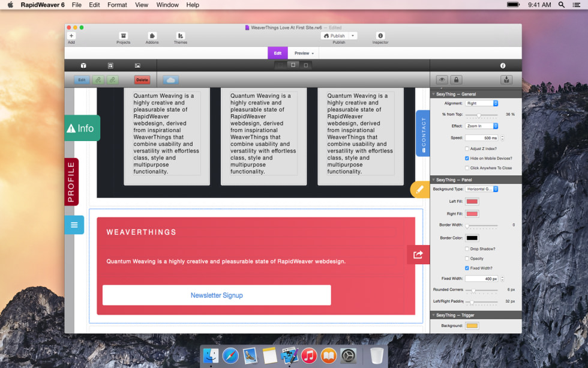Image resolution: width=588 pixels, height=368 pixels.
Task: Open the black Border Color swatch
Action: [472, 238]
